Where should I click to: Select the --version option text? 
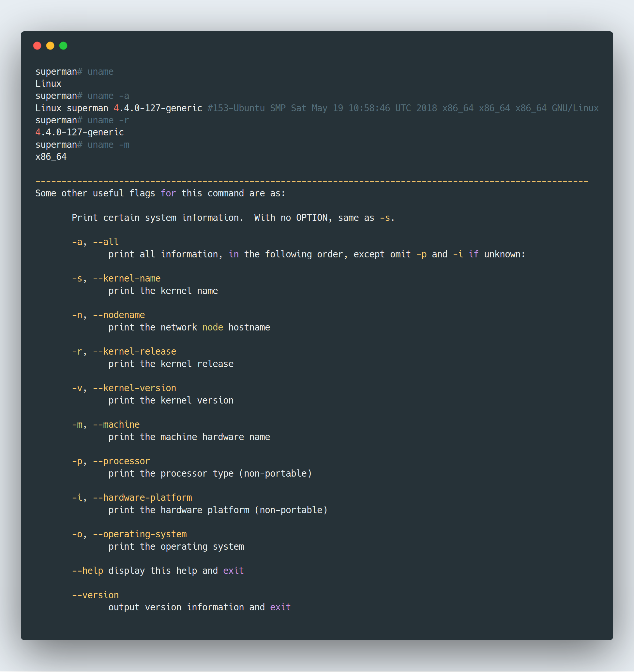(x=95, y=595)
